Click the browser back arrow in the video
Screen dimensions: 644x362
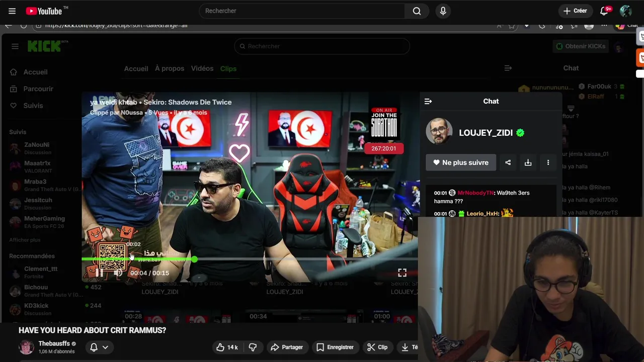tap(9, 25)
